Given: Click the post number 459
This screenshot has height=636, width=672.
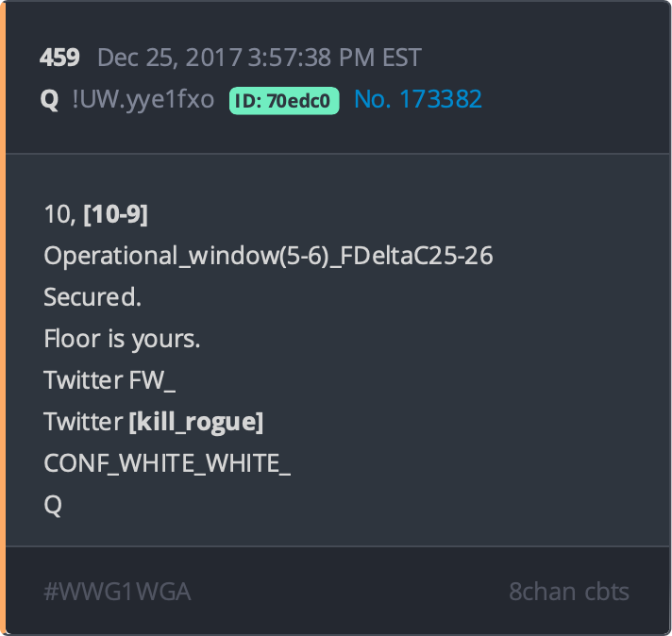Looking at the screenshot, I should click(x=59, y=58).
